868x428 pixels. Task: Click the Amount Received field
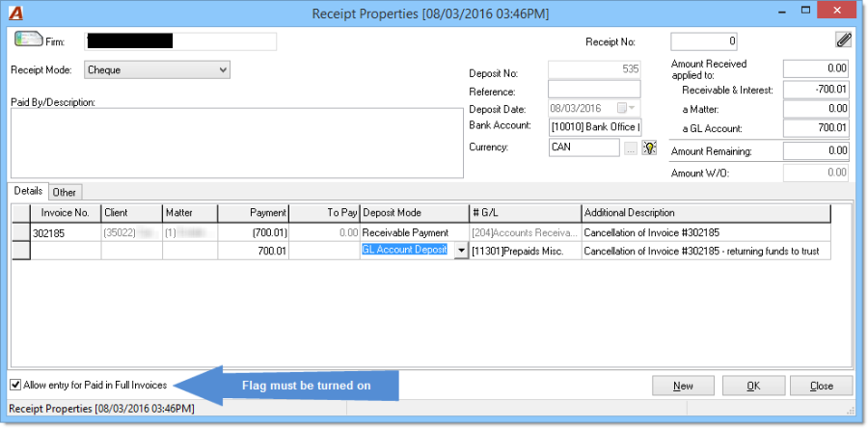[x=816, y=68]
